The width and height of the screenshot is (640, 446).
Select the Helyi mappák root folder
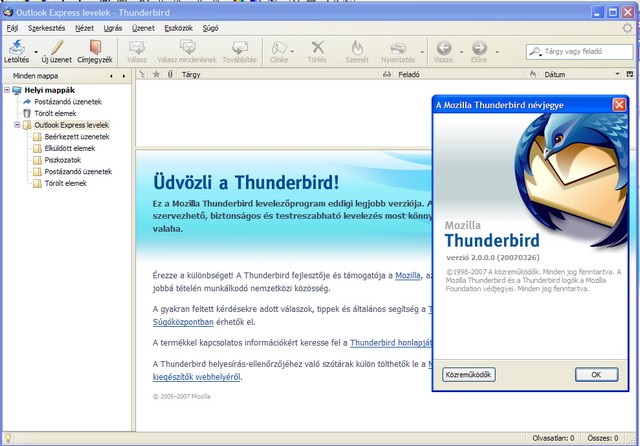click(x=49, y=90)
